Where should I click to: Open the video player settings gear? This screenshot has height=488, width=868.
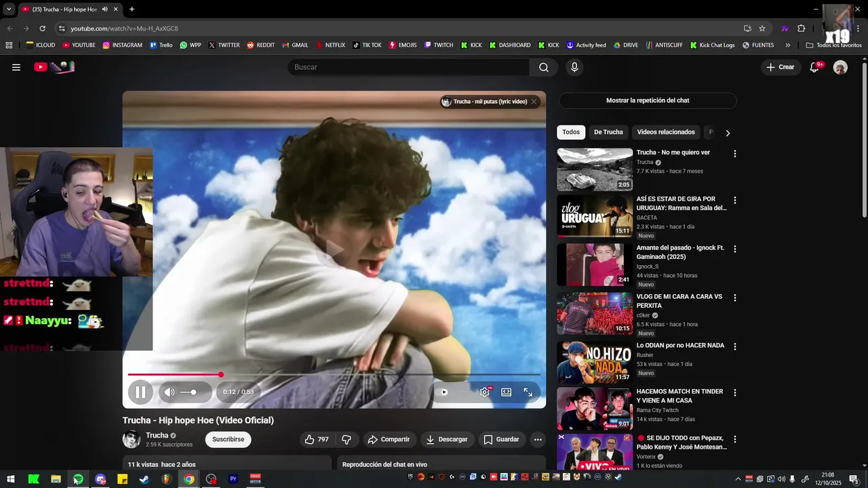coord(484,392)
